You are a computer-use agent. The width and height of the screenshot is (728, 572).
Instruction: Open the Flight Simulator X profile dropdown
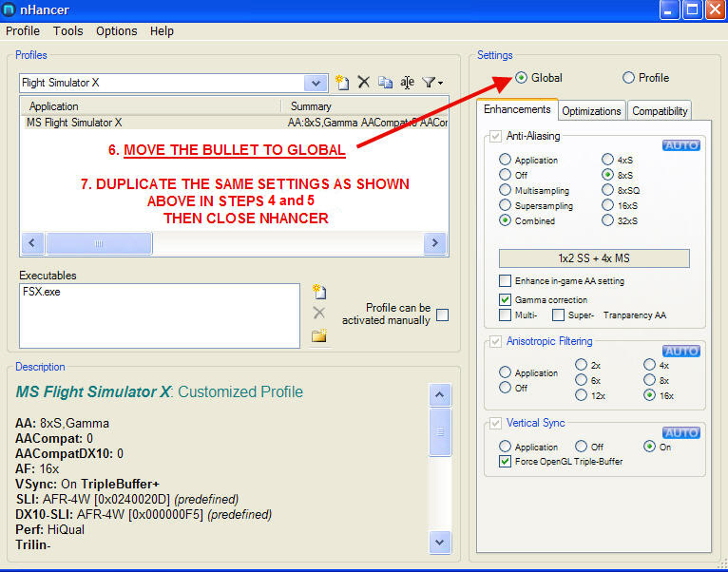tap(316, 83)
